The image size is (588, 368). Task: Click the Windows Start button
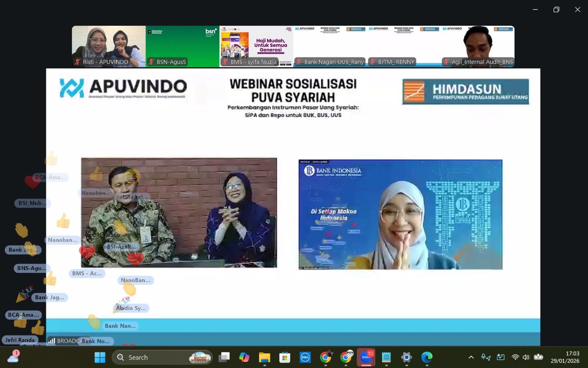tap(100, 357)
